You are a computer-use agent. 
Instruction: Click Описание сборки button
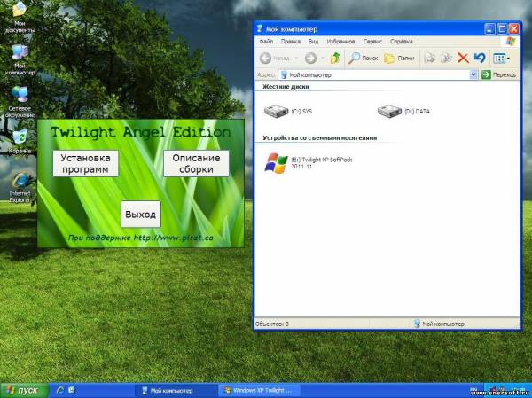196,163
